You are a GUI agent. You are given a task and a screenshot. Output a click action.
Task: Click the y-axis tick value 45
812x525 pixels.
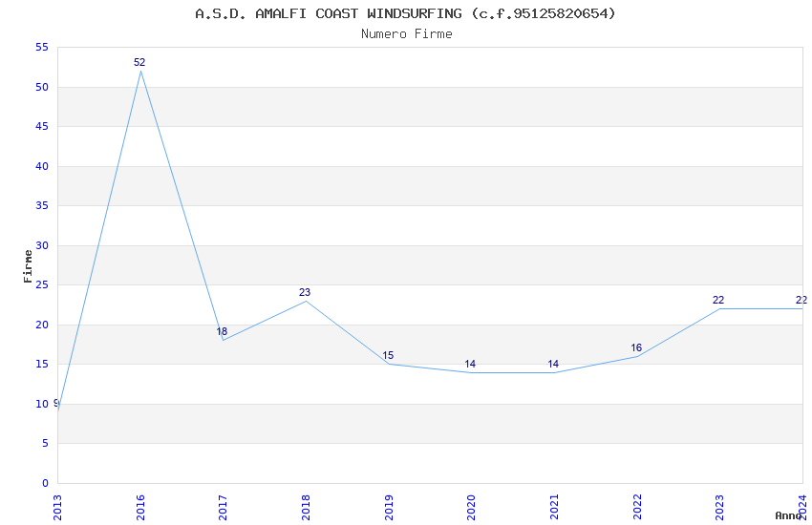(42, 127)
